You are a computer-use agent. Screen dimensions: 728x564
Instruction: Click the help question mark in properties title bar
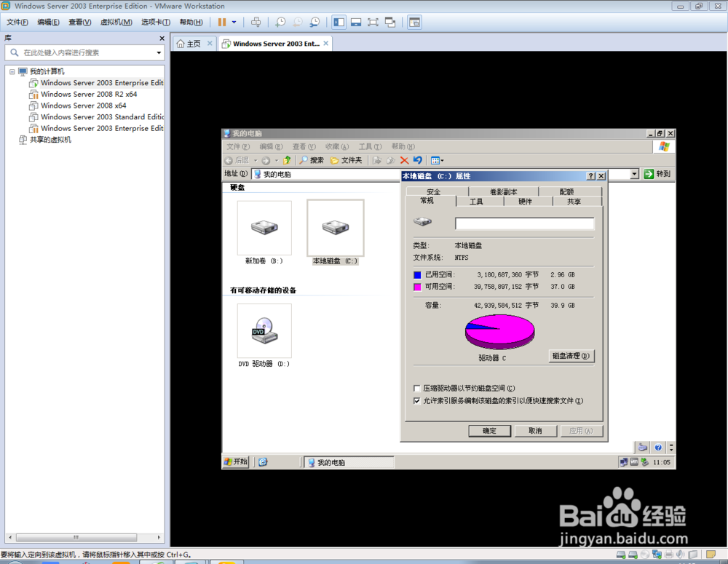tap(590, 176)
